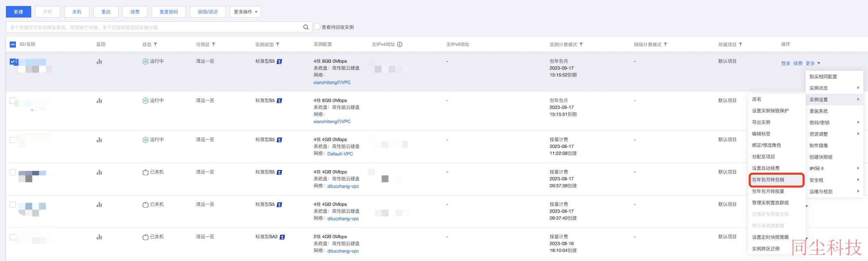
Task: Expand the 安全组 submenu
Action: pyautogui.click(x=834, y=180)
